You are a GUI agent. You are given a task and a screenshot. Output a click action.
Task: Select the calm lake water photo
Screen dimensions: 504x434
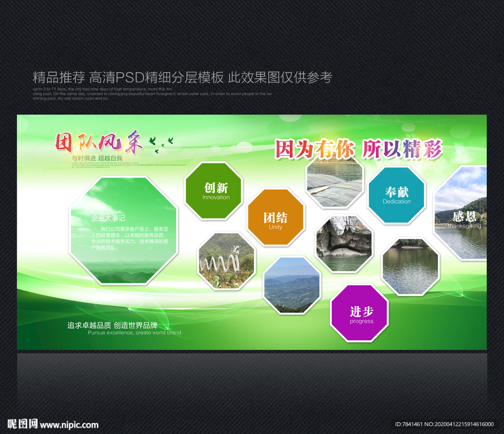(410, 267)
